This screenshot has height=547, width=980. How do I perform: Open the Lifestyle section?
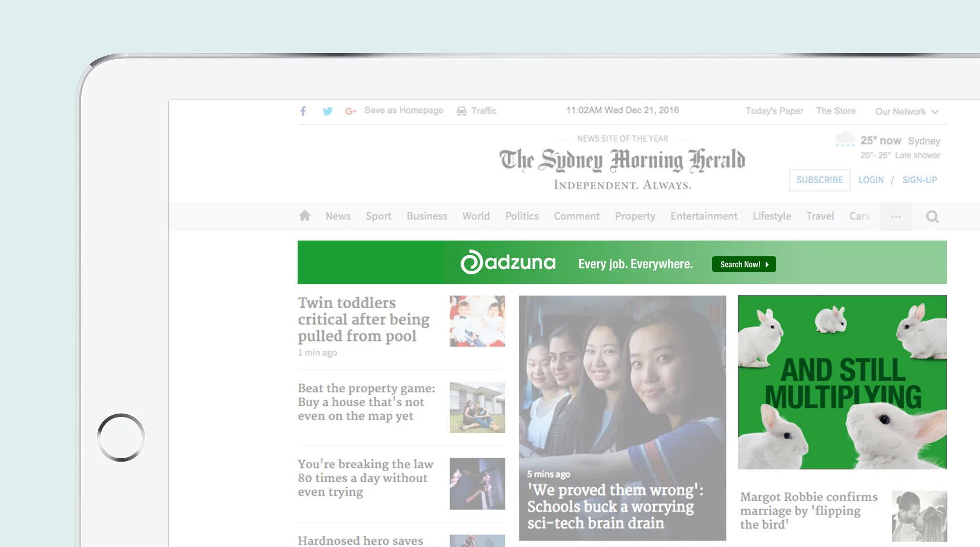(772, 217)
